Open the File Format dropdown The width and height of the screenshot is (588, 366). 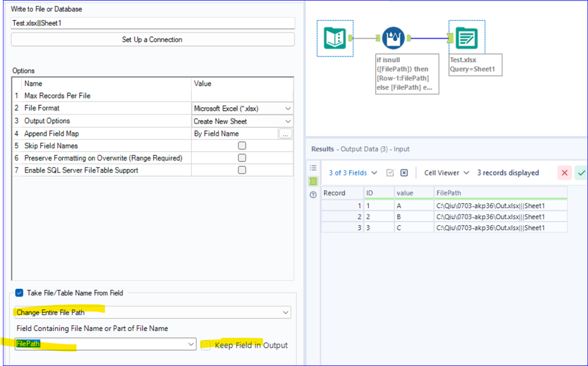(242, 108)
